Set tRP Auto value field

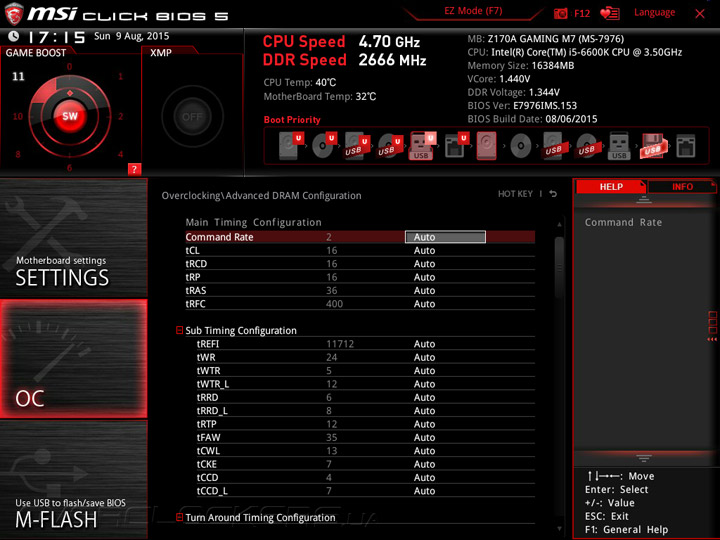point(424,277)
